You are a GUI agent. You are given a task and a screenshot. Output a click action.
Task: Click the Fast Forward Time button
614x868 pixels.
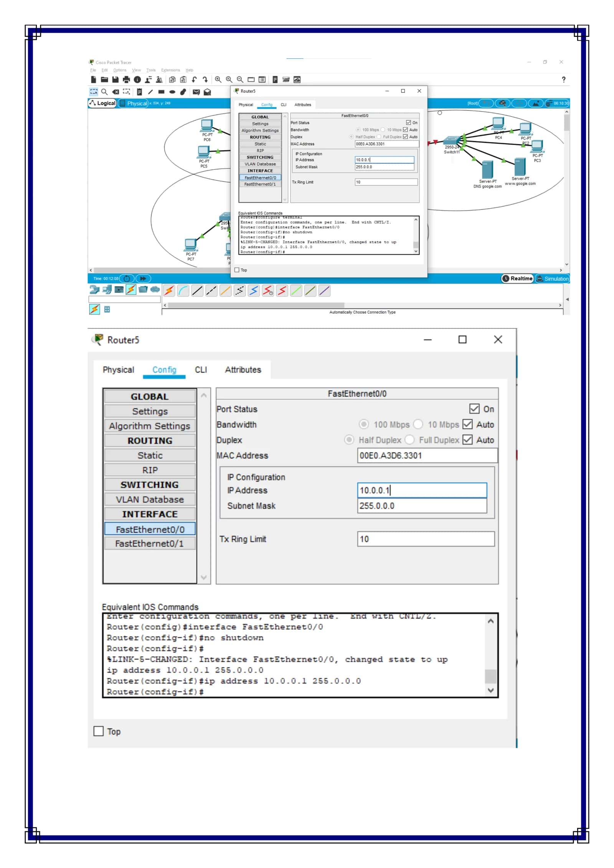pos(143,279)
